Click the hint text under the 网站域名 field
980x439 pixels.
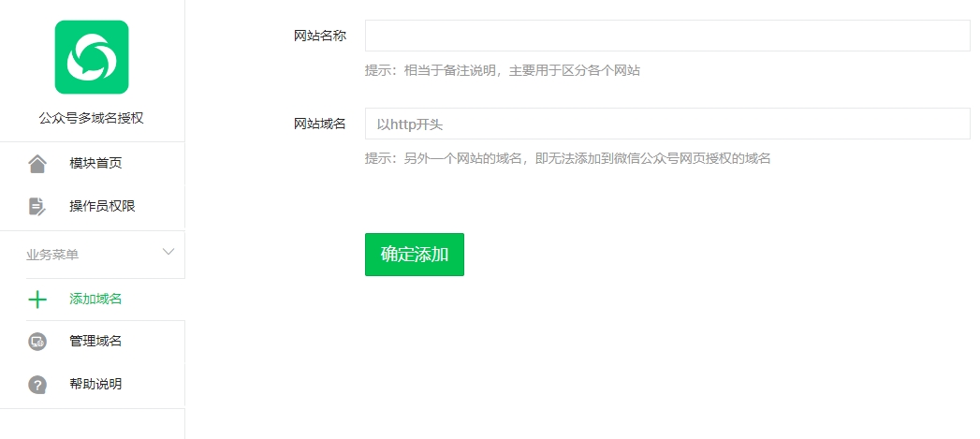point(567,158)
